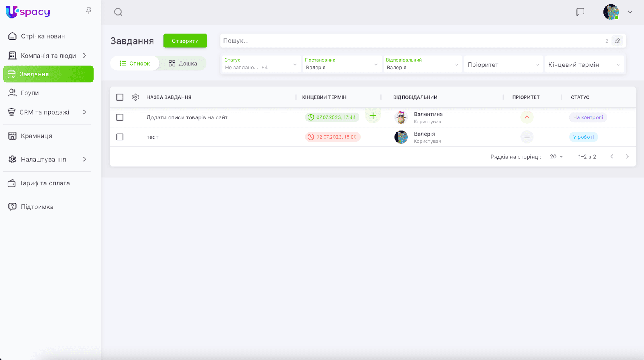Open the тест task
This screenshot has height=360, width=644.
[x=153, y=137]
